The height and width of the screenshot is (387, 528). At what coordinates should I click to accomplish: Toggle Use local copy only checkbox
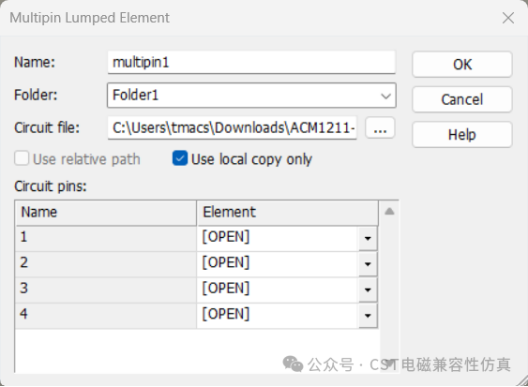(x=180, y=158)
